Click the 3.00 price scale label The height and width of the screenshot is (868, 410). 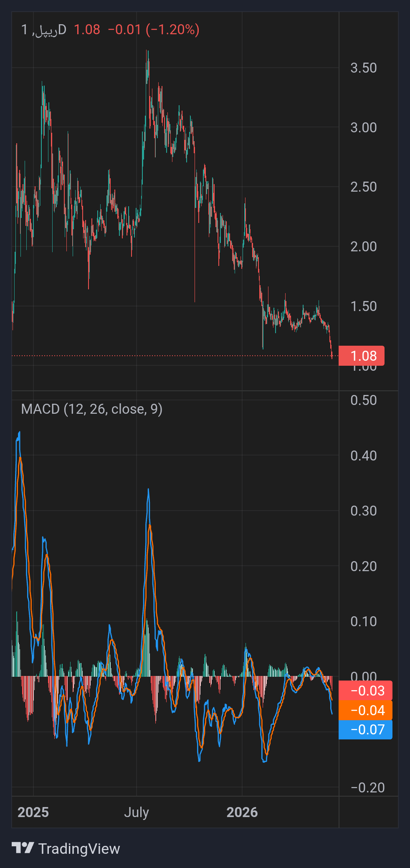click(364, 127)
